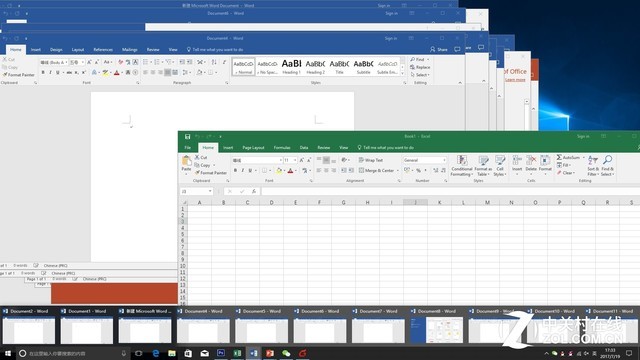The width and height of the screenshot is (640, 360).
Task: Apply the Heading 1 style in Word
Action: [x=291, y=67]
